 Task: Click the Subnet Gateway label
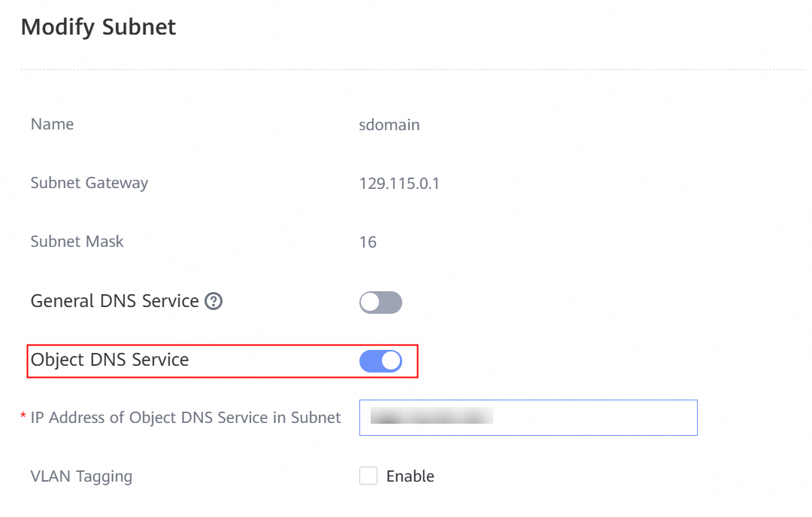pyautogui.click(x=89, y=183)
